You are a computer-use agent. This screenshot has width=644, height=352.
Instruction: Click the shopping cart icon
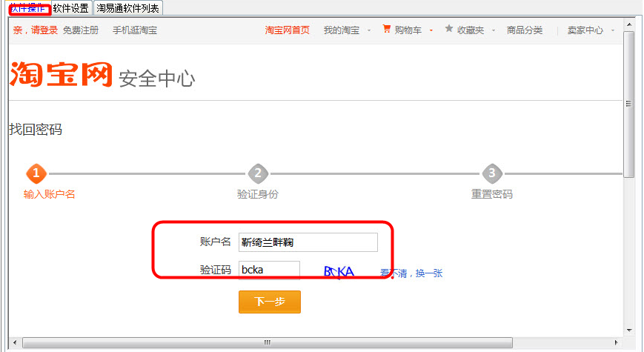point(387,29)
